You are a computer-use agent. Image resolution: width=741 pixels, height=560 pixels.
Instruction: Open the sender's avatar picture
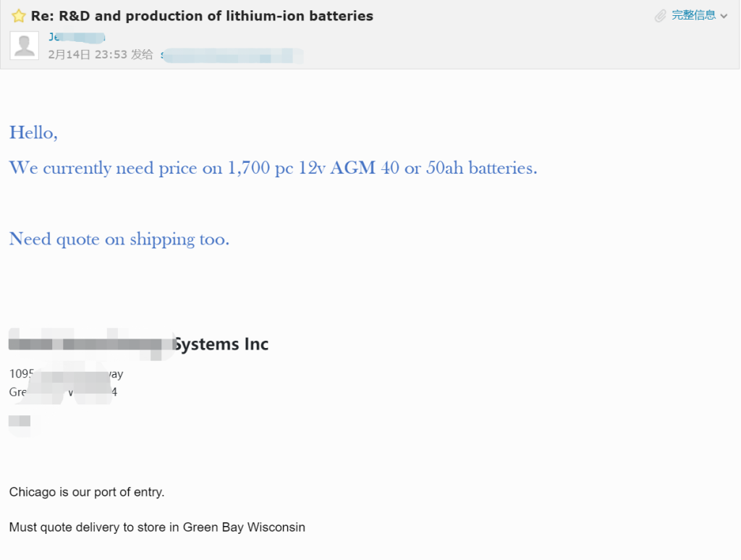tap(24, 46)
